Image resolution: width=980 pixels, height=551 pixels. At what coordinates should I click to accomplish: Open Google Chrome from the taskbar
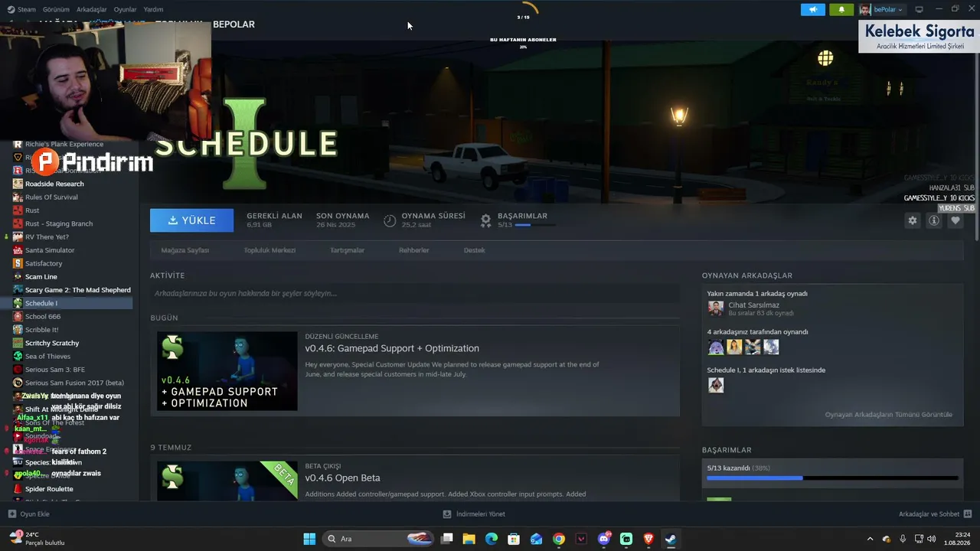(559, 539)
